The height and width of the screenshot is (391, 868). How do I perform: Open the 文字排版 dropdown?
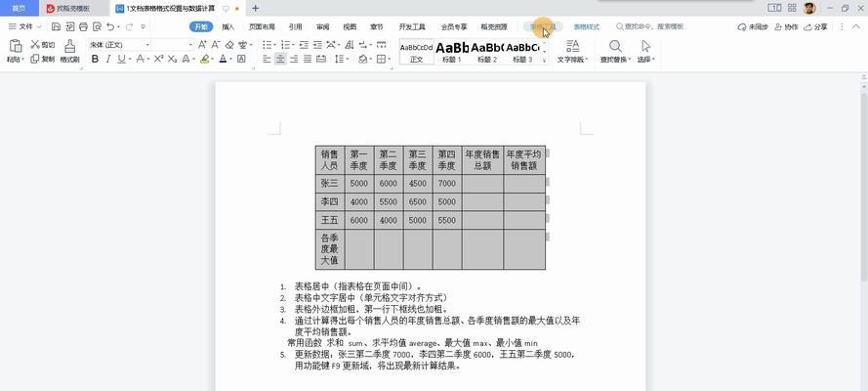[x=572, y=51]
